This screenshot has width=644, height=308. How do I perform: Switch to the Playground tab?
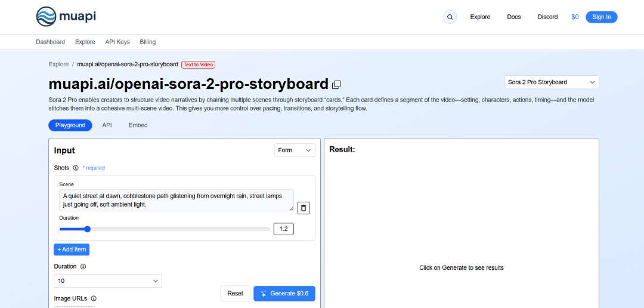(x=70, y=125)
